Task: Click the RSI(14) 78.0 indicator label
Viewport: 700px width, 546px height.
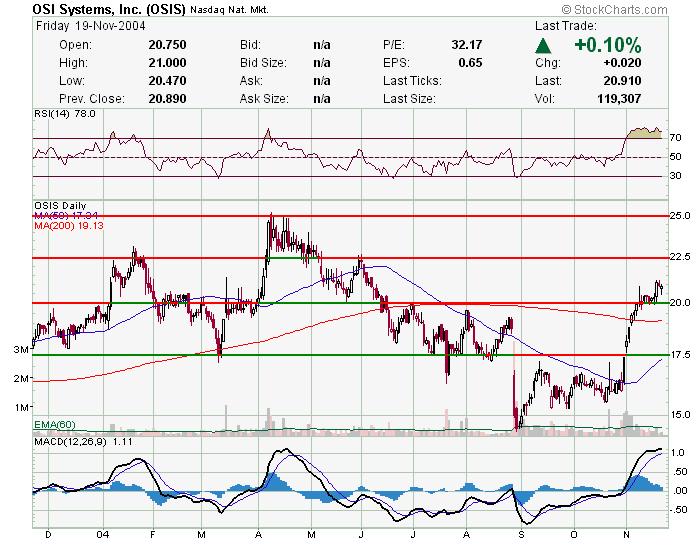Action: click(65, 114)
